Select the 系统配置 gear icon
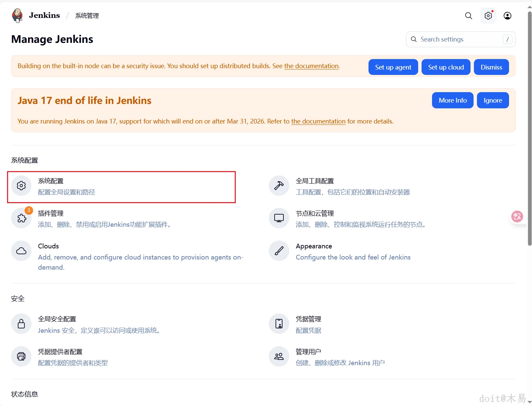This screenshot has width=532, height=406. 21,186
